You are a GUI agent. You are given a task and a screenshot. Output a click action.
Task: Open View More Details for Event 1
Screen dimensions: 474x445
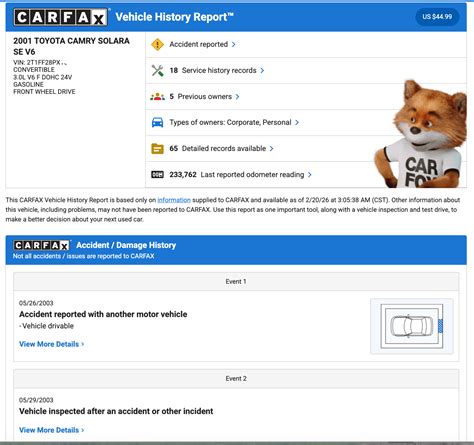point(52,344)
